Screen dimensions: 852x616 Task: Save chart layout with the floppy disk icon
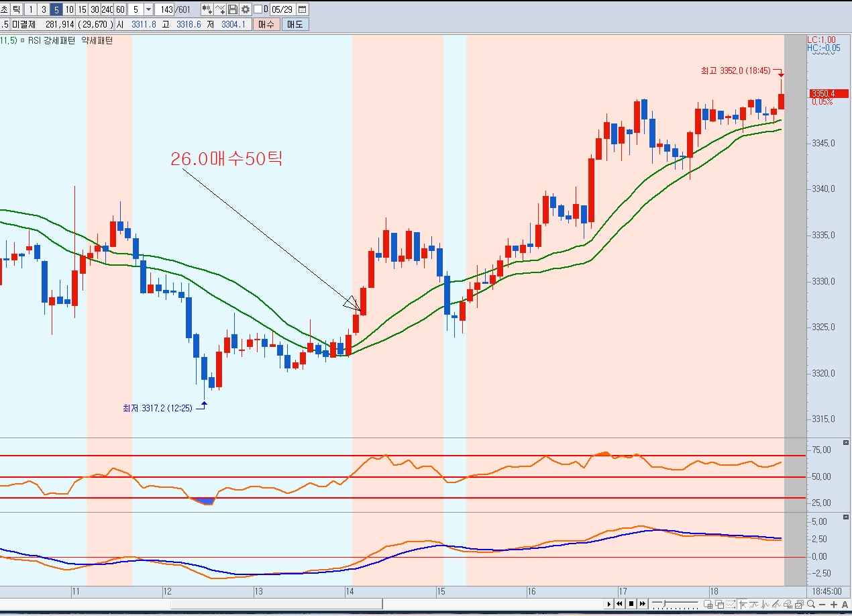233,9
